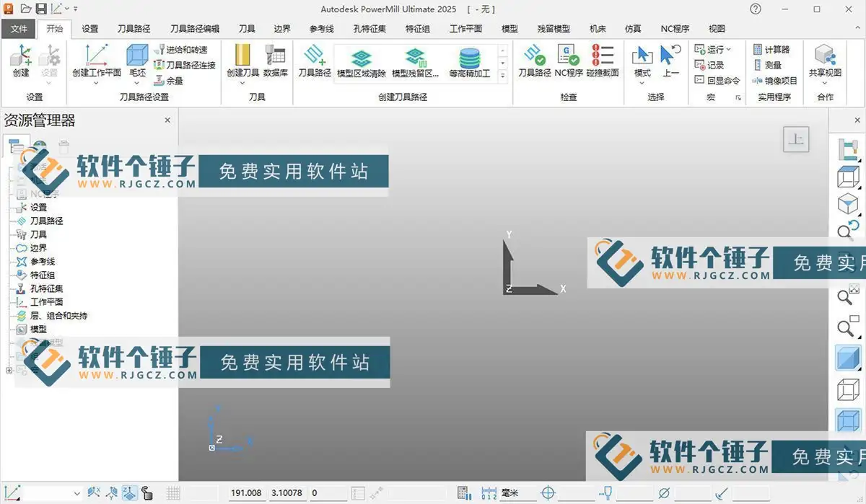
Task: Open the 运行 macro dropdown
Action: tap(713, 50)
